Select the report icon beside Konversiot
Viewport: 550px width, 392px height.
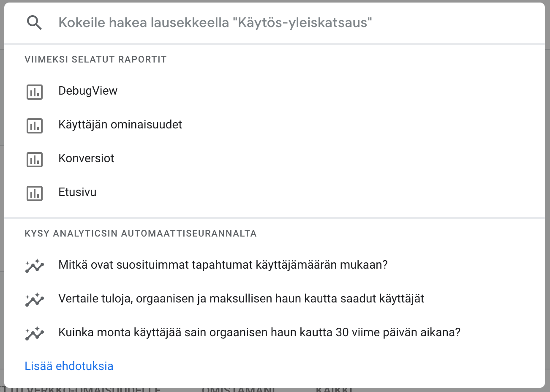[x=35, y=159]
